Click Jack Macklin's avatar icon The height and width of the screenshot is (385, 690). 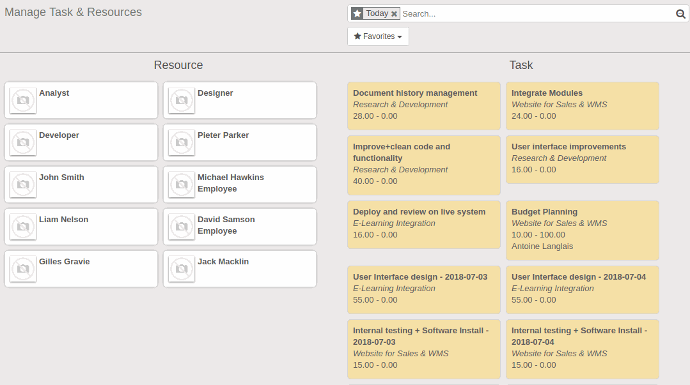click(x=181, y=269)
